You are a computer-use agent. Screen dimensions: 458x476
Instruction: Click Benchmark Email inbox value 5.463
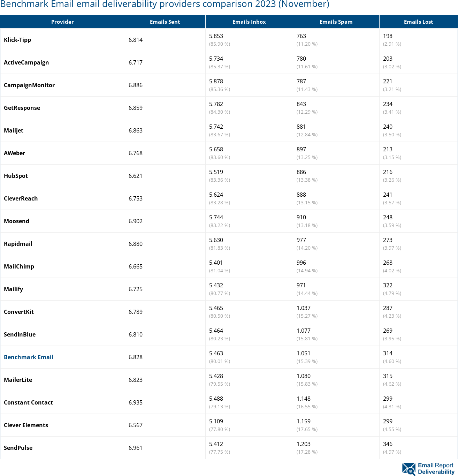coord(216,353)
